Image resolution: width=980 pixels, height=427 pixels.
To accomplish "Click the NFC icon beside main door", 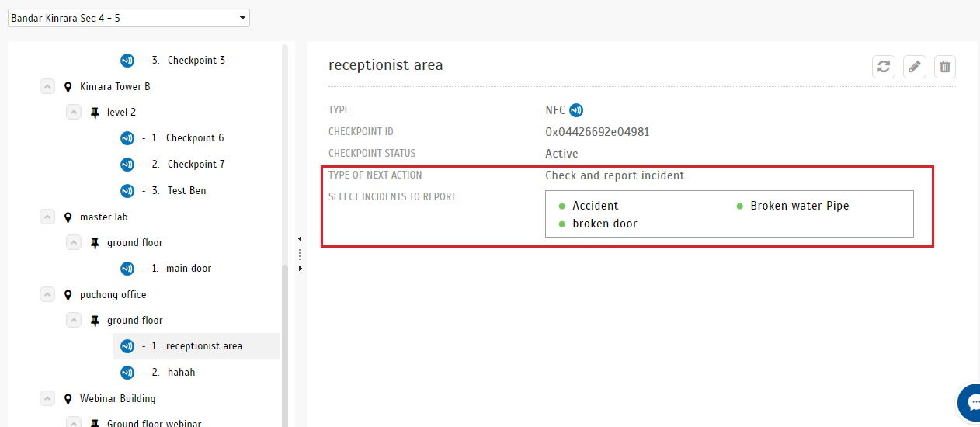I will [127, 269].
